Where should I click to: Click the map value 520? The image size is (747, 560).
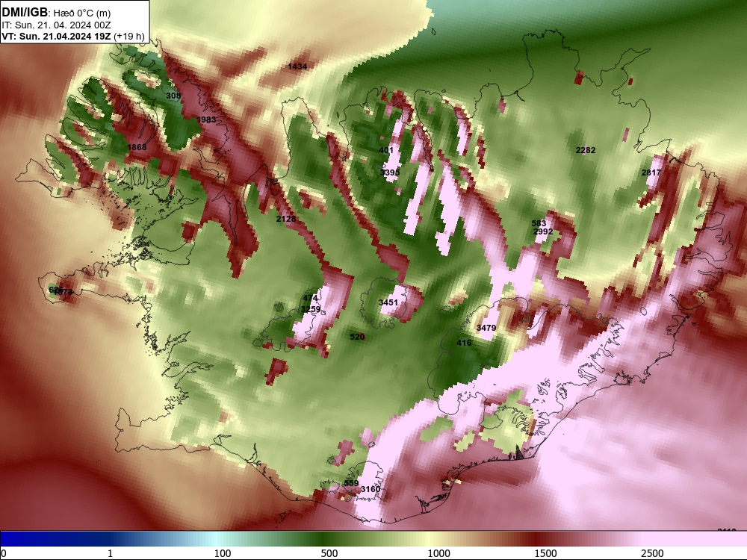tap(357, 337)
